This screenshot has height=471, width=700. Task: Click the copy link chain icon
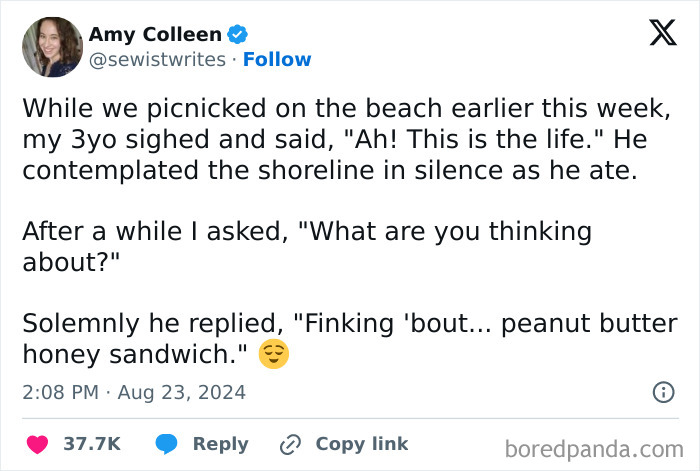(x=291, y=444)
